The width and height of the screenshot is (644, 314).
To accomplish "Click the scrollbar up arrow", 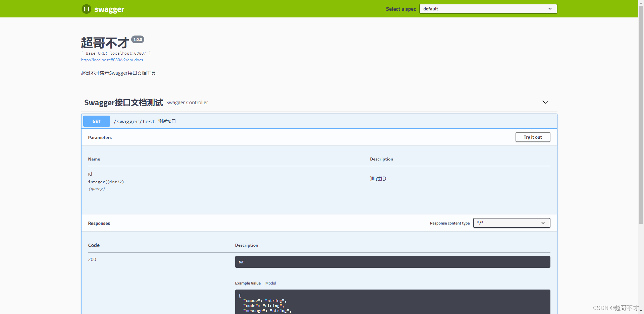I will [x=641, y=2].
